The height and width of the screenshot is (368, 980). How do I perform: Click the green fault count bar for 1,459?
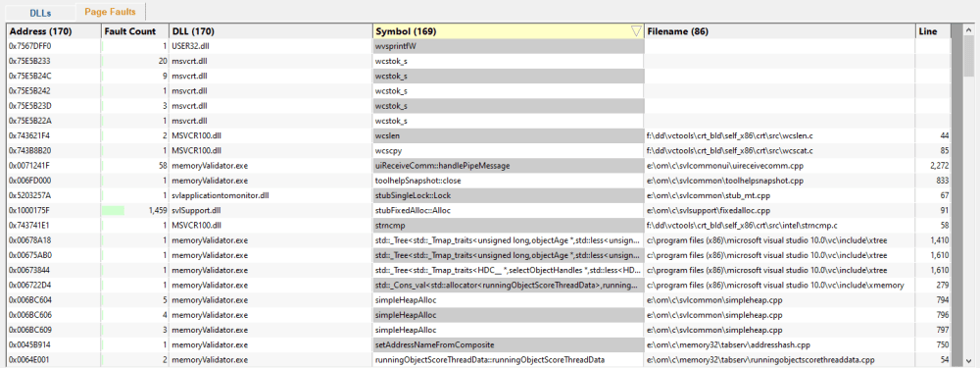[113, 211]
